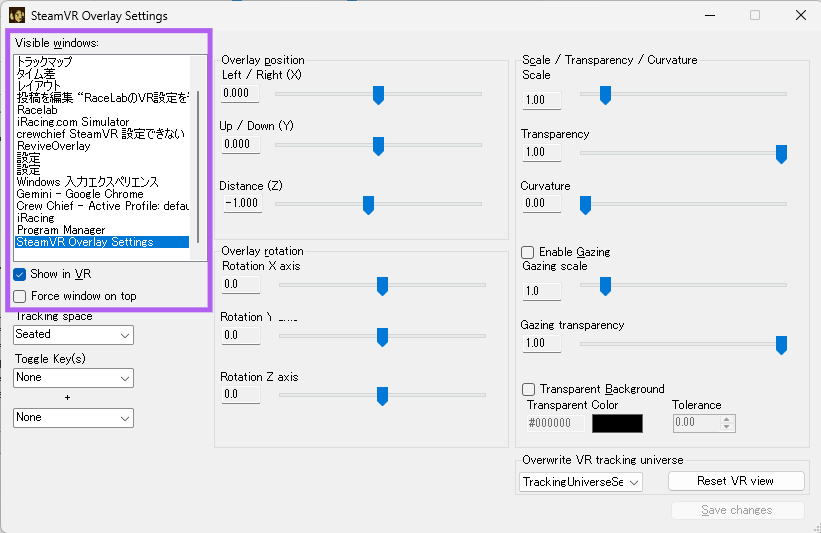Select Program Manager in Visible windows list

coord(102,230)
